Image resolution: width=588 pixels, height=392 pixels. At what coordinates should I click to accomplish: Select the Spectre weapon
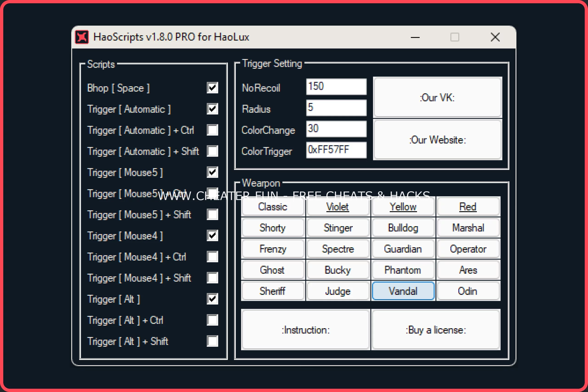click(338, 249)
